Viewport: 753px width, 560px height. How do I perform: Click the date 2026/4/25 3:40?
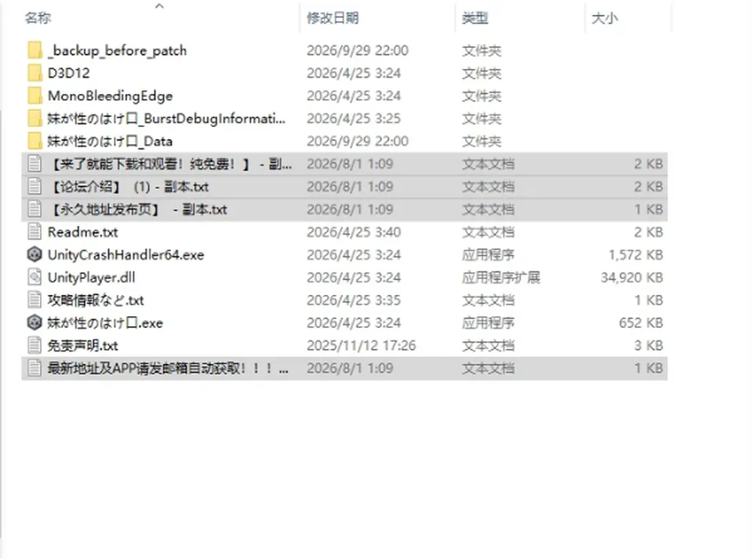pos(354,232)
